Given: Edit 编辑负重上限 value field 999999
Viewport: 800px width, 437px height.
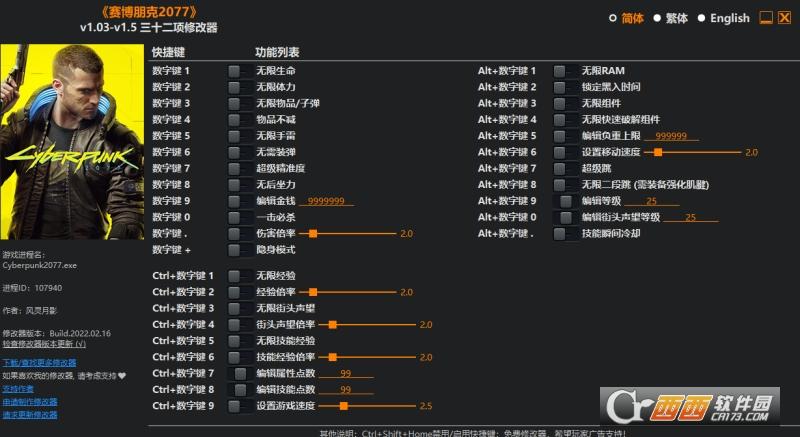Looking at the screenshot, I should (x=671, y=136).
